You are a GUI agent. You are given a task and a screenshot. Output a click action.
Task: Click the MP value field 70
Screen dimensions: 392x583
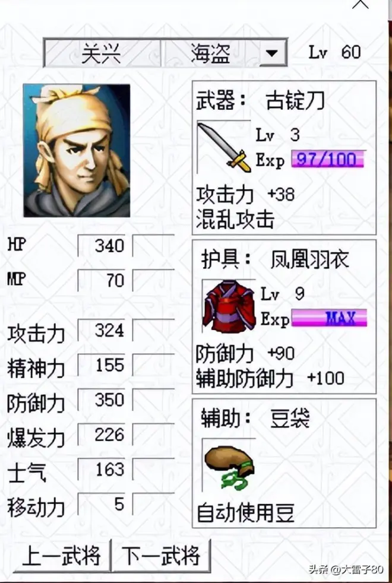pos(102,280)
